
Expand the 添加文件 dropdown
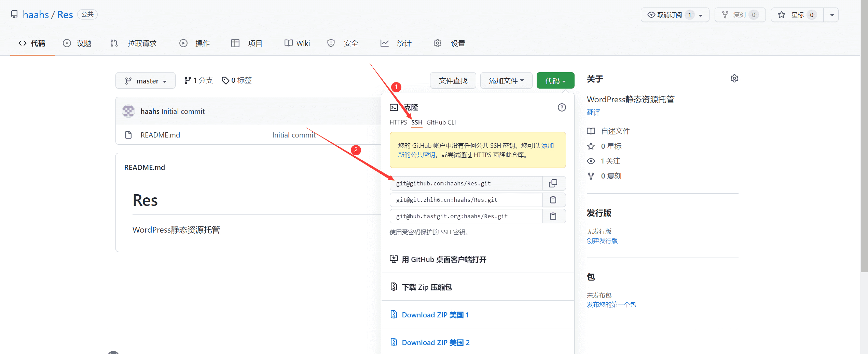coord(506,81)
